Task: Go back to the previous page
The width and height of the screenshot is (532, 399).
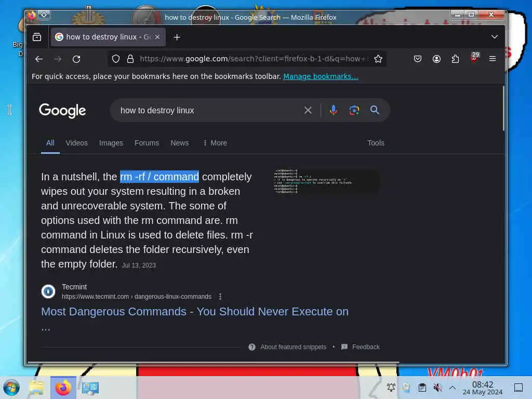Action: coord(38,59)
